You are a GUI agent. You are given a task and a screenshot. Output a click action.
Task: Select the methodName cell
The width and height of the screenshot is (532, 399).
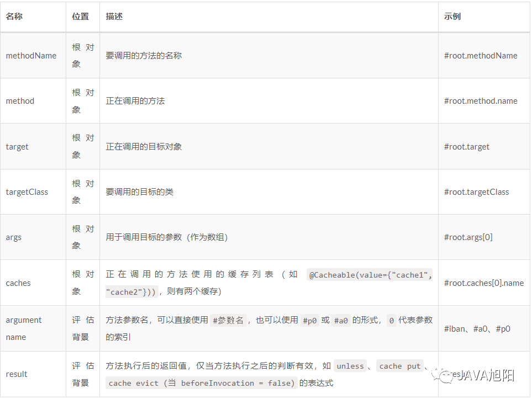pyautogui.click(x=31, y=55)
